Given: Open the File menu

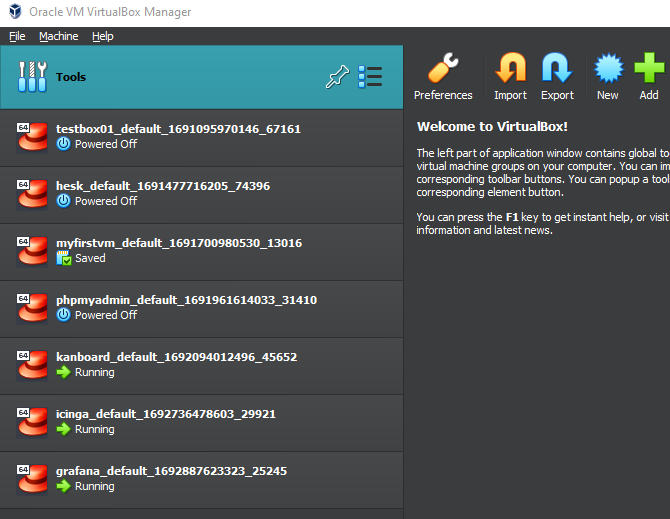Looking at the screenshot, I should (17, 36).
